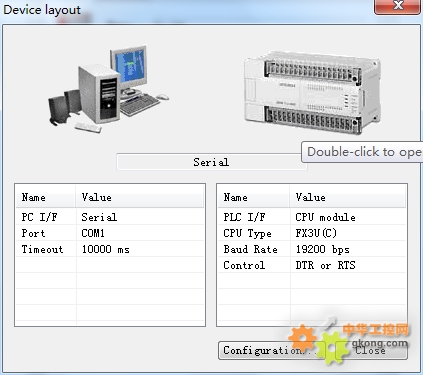Click the Serial connection bar

[211, 162]
